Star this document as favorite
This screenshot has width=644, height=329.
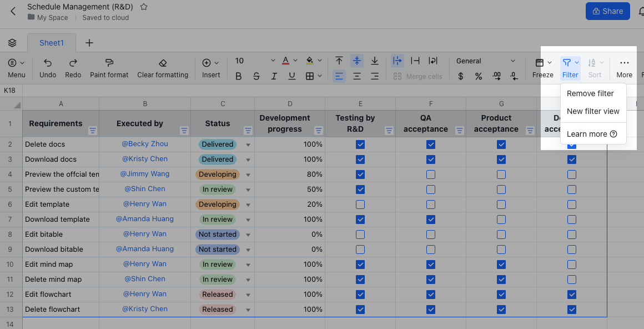[x=144, y=7]
